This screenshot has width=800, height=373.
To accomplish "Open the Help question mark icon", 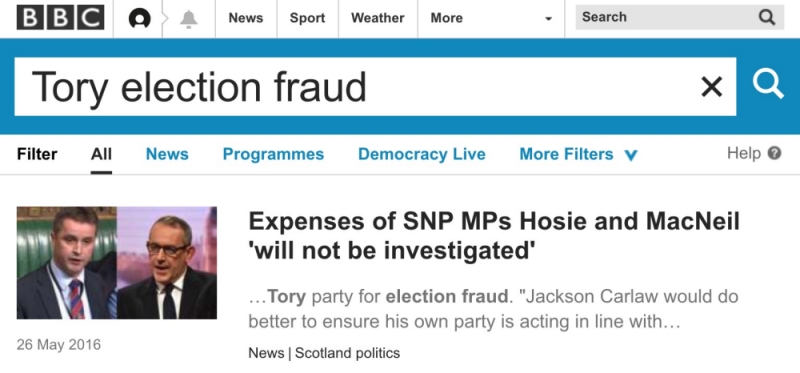I will point(774,153).
